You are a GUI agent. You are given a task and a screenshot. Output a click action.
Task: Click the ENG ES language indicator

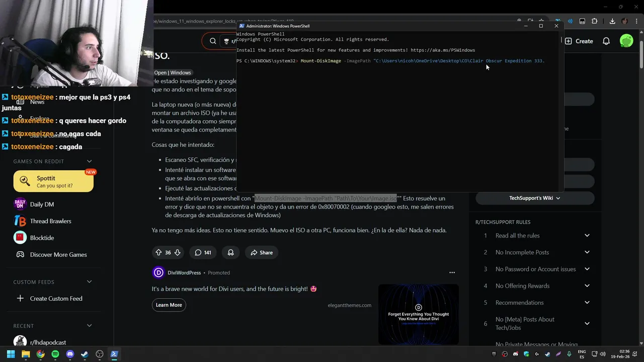[582, 354]
